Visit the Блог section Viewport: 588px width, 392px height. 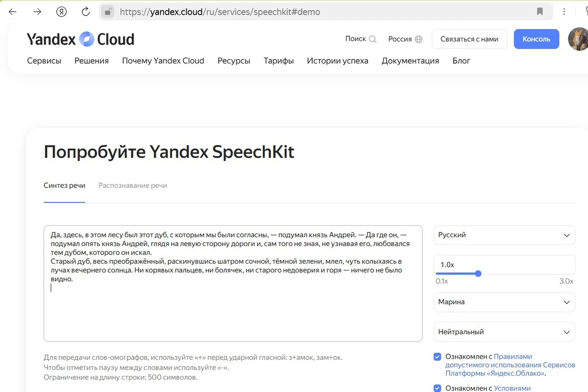(x=461, y=61)
